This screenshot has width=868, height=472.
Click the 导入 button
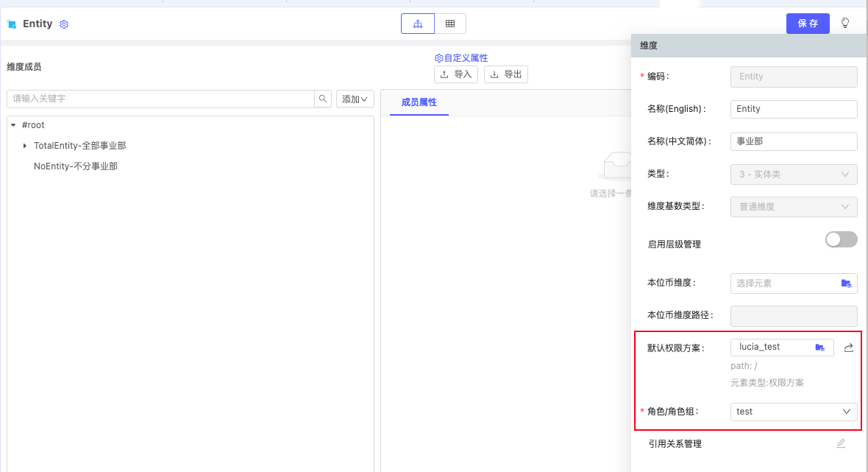tap(456, 74)
